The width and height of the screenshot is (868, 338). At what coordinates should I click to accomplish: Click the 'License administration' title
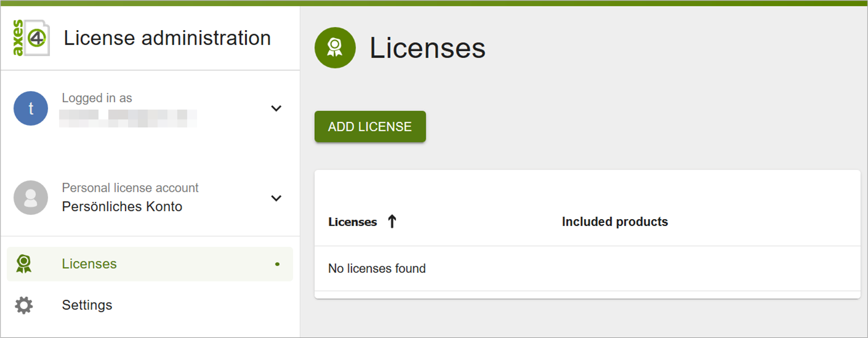pyautogui.click(x=168, y=38)
